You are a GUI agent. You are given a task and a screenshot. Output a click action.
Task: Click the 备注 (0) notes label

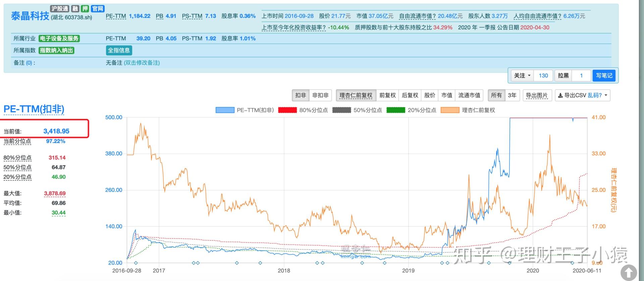click(24, 63)
